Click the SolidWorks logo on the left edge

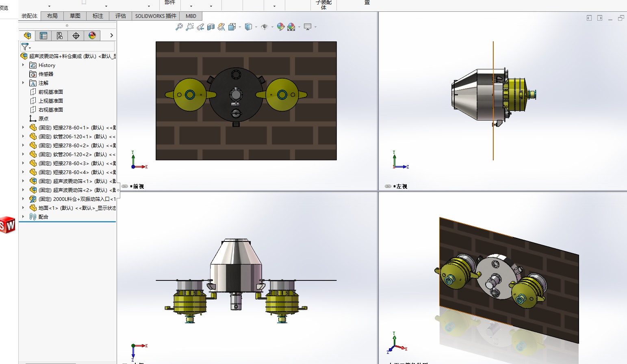click(7, 225)
